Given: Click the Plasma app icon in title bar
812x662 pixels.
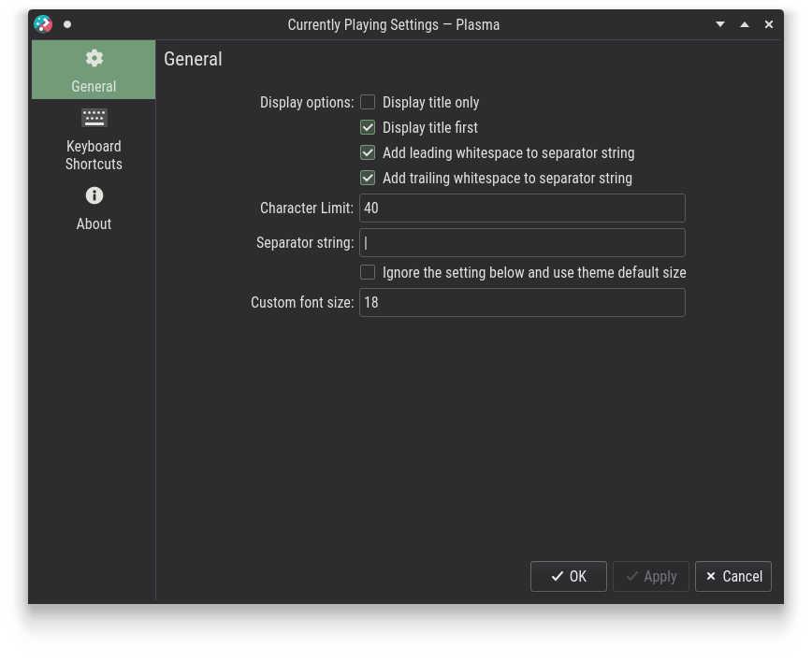Looking at the screenshot, I should [43, 23].
